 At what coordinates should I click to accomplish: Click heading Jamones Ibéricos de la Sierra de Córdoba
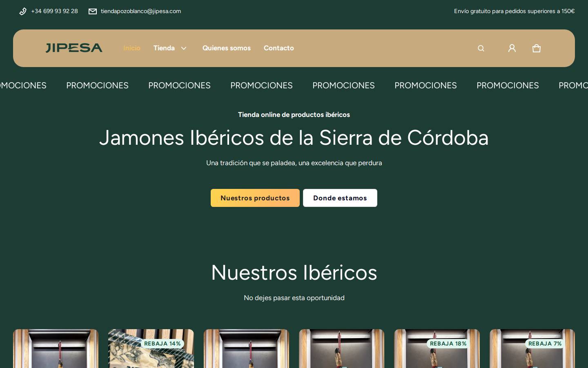click(294, 138)
